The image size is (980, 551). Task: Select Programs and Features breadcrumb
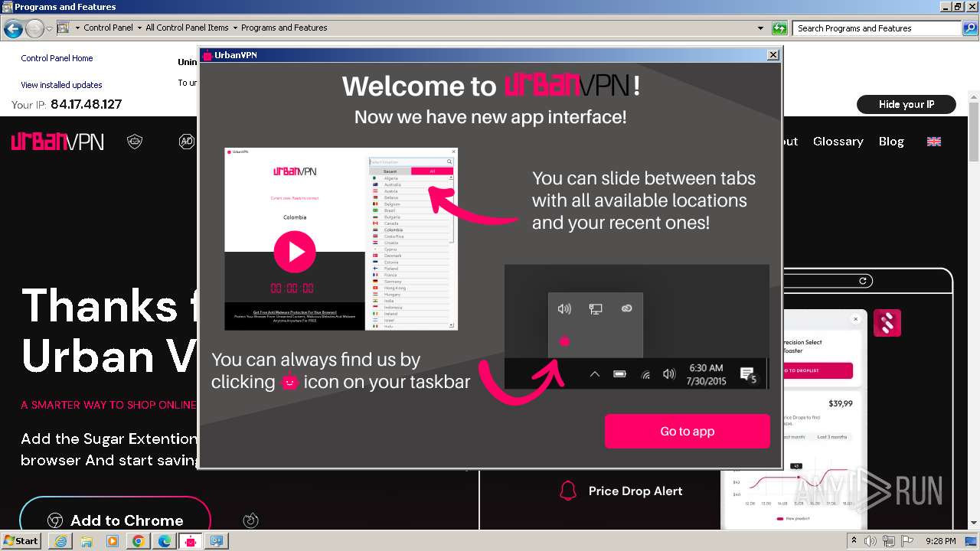[x=284, y=28]
